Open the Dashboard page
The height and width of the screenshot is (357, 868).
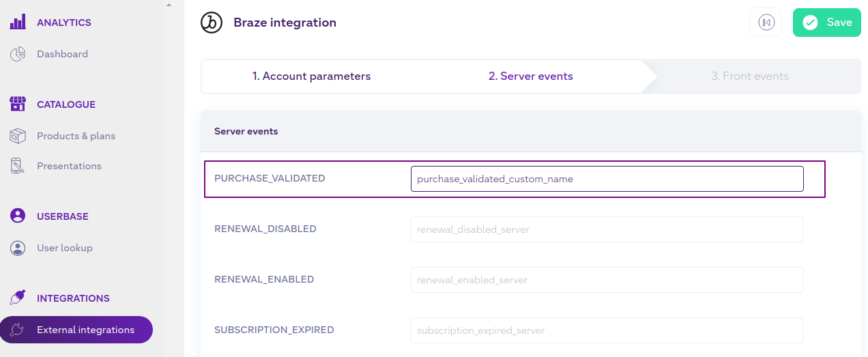click(x=62, y=54)
